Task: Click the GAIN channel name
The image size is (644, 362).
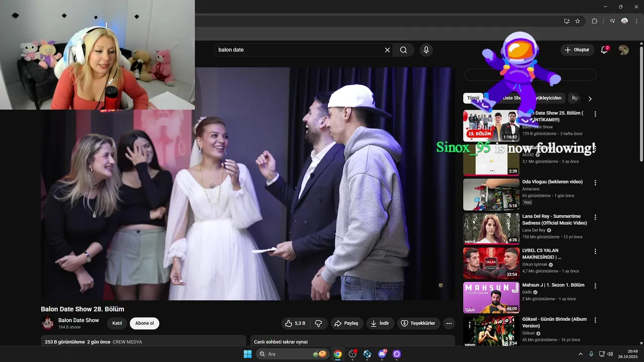Action: pos(528,292)
